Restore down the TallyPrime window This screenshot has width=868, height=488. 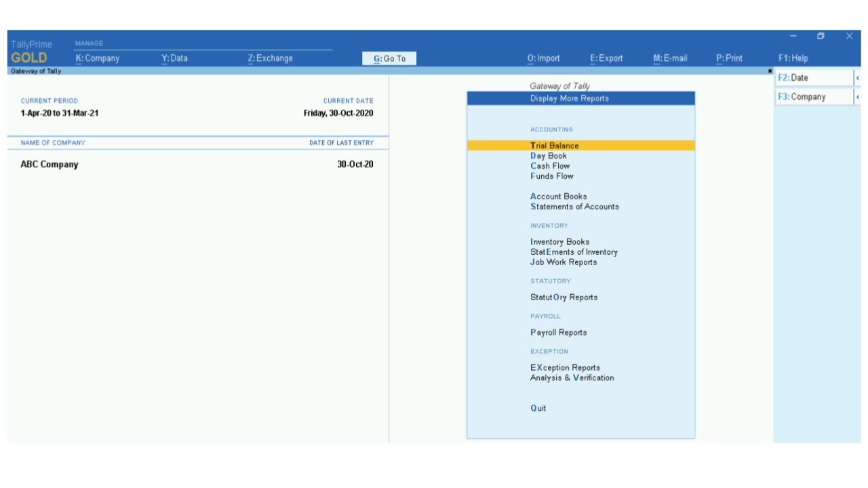pos(821,37)
